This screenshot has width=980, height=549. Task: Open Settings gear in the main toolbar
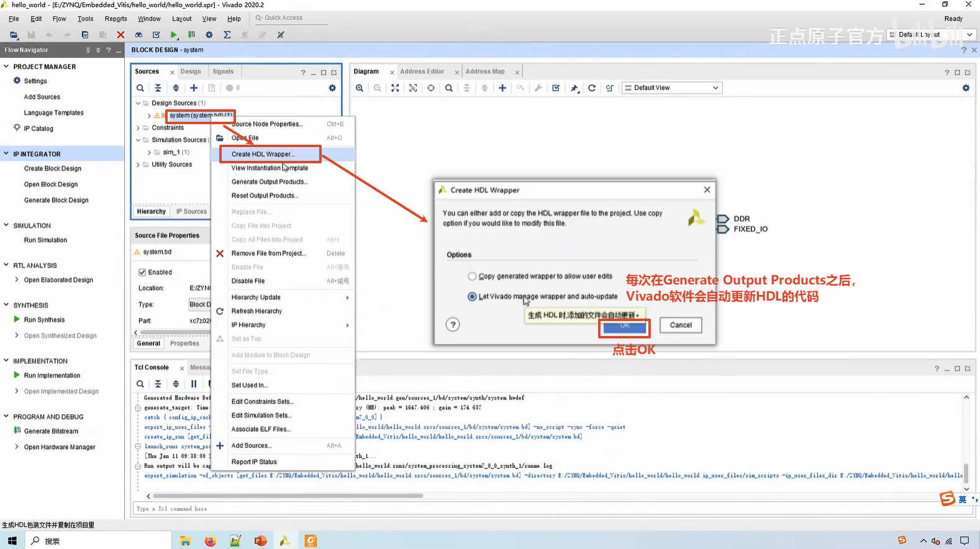click(x=209, y=35)
